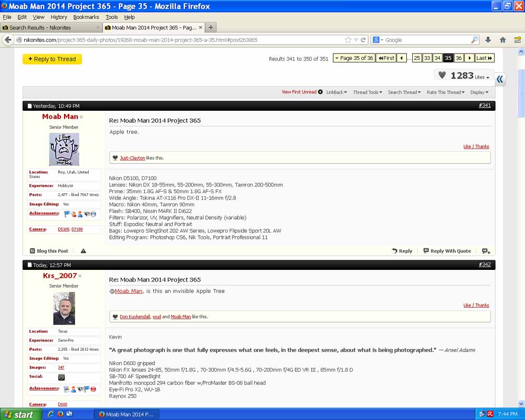Click the multi-quote icon on post #341
The width and height of the screenshot is (525, 420).
coord(486,251)
